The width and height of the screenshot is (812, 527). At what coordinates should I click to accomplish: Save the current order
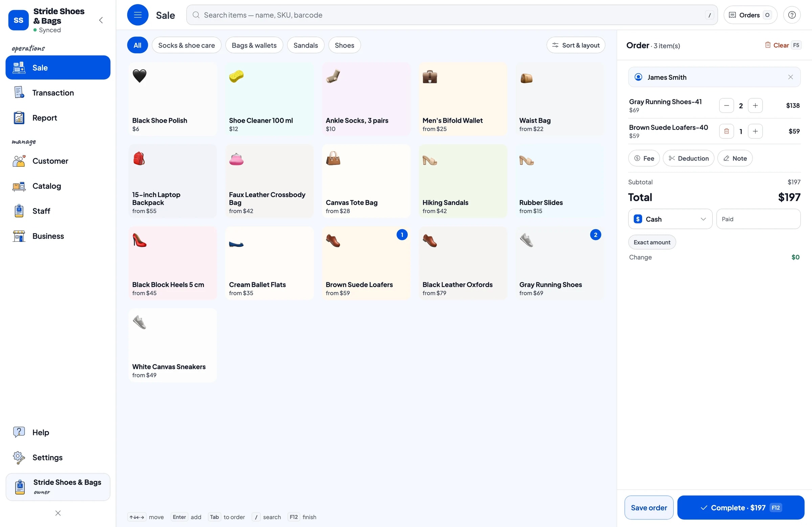point(649,507)
